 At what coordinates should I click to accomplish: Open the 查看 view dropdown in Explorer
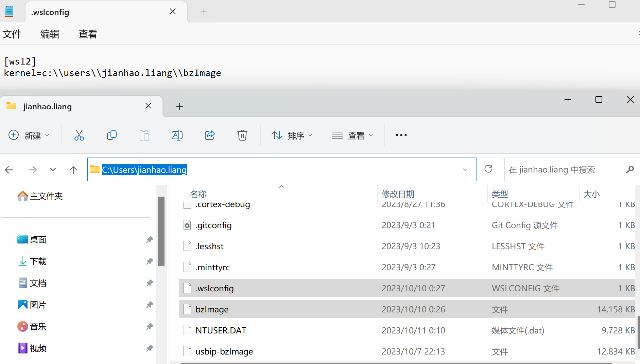click(x=352, y=135)
